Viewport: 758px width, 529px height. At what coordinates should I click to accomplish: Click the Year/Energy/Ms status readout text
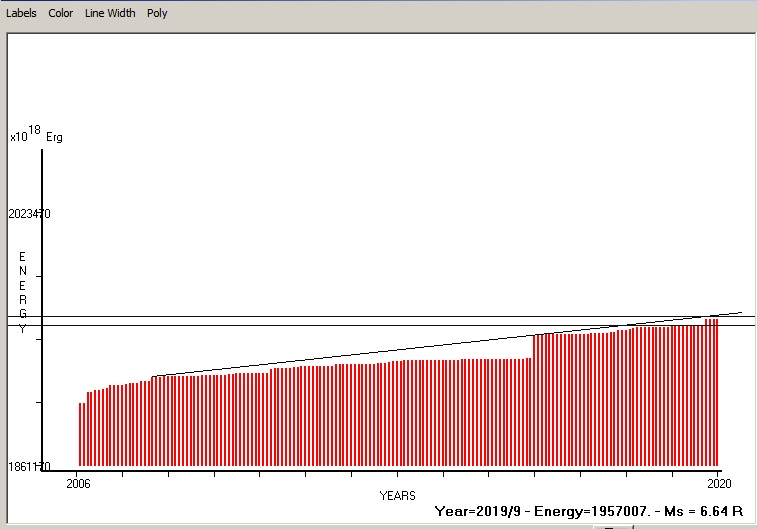click(589, 511)
